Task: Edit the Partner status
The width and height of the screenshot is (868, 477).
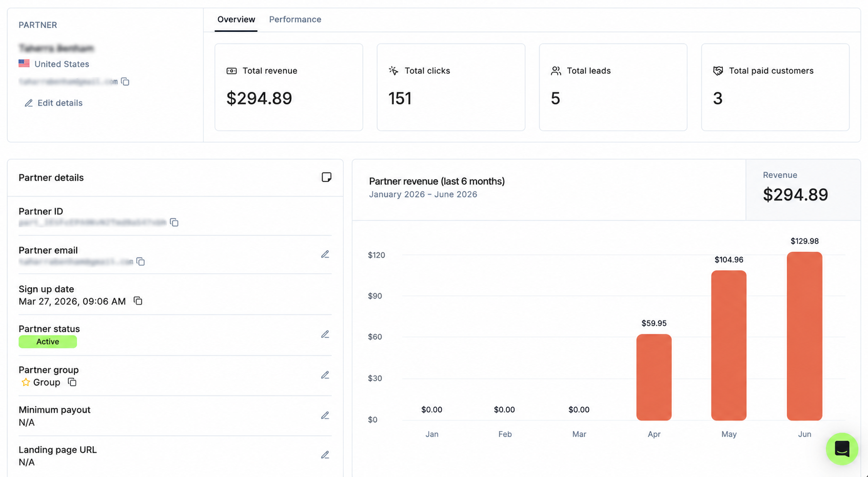Action: point(325,334)
